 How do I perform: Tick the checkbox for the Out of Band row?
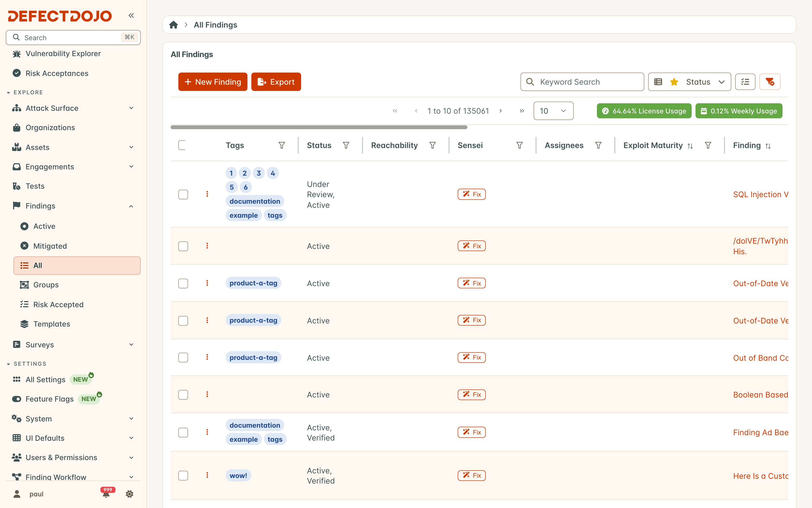coord(183,358)
